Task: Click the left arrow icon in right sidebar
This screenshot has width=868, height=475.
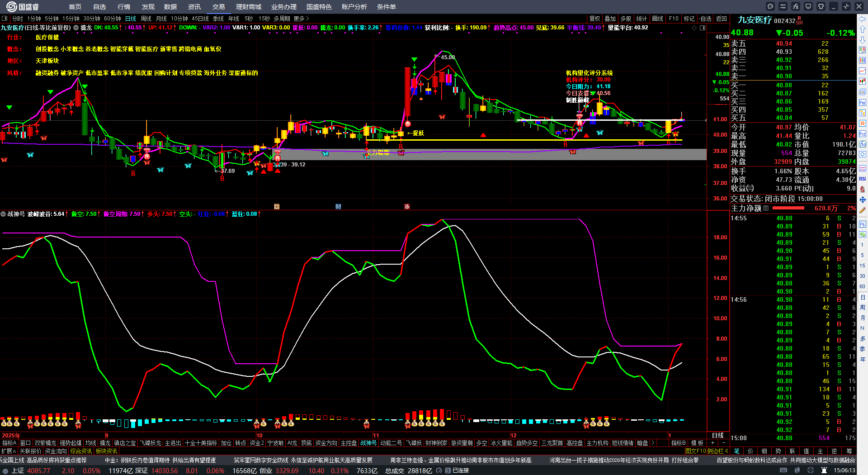Action: [863, 19]
